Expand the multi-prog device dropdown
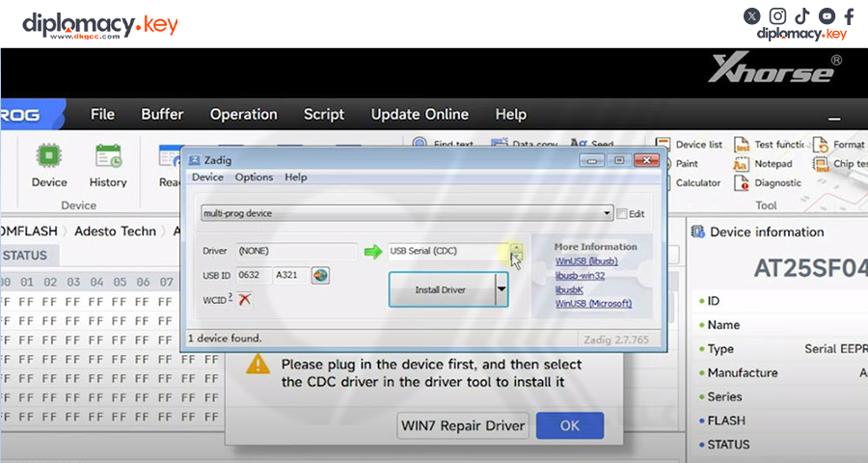Viewport: 868px width, 463px height. pos(607,213)
